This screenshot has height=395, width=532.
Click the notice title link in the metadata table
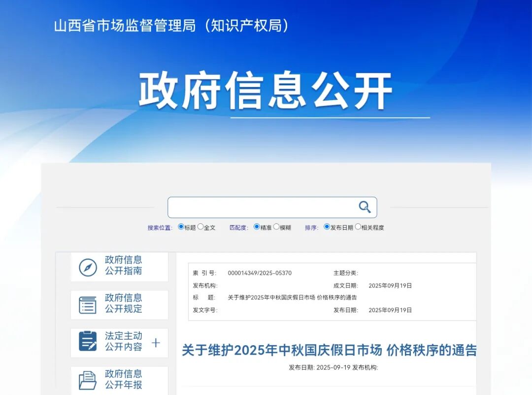click(x=293, y=297)
